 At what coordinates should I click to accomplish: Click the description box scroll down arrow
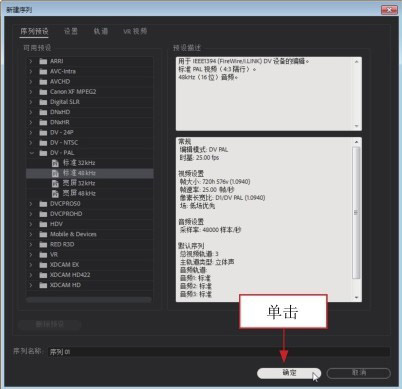click(356, 126)
